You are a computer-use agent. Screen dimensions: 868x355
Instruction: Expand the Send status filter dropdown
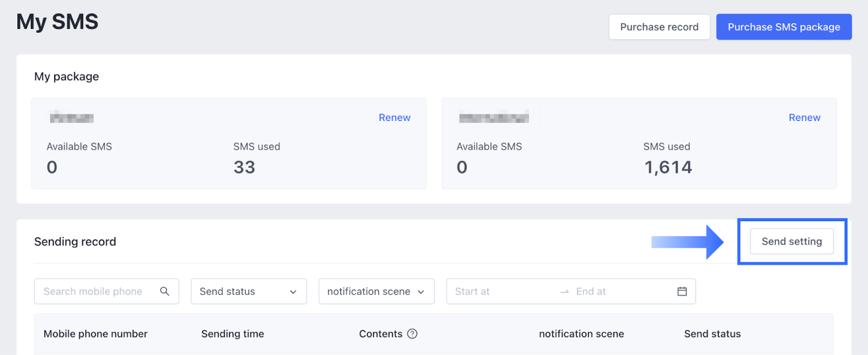[248, 292]
